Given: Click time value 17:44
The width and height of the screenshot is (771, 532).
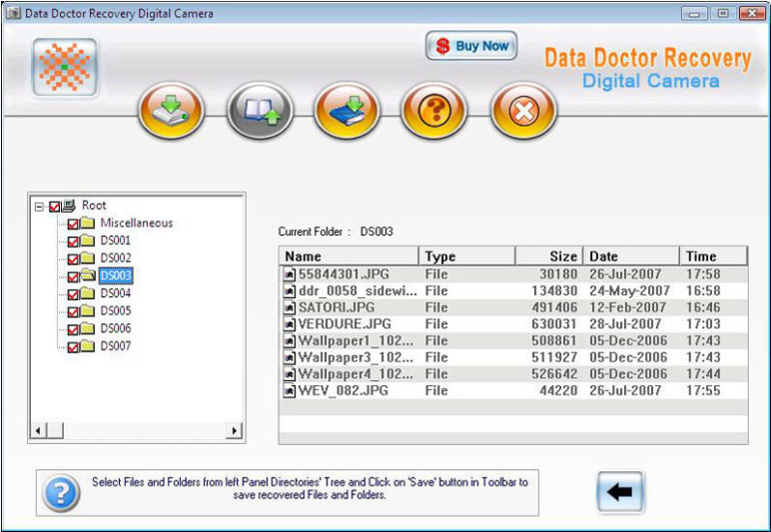Looking at the screenshot, I should (703, 373).
